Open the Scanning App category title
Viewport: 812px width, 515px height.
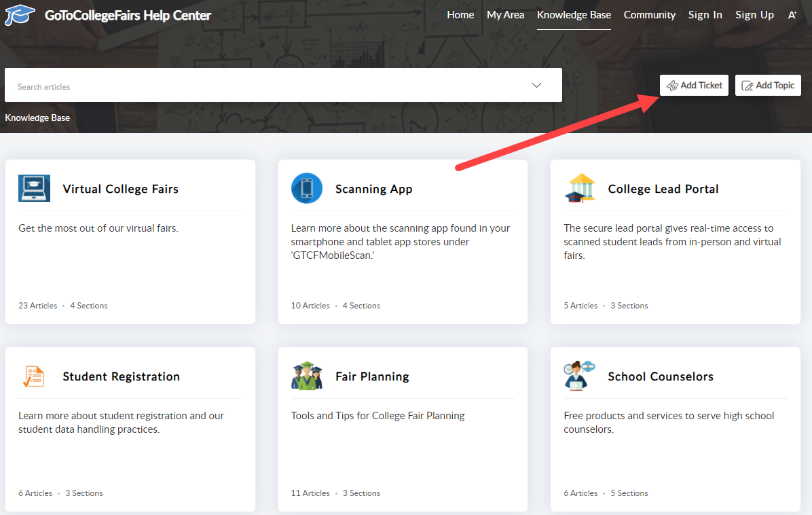(x=374, y=189)
